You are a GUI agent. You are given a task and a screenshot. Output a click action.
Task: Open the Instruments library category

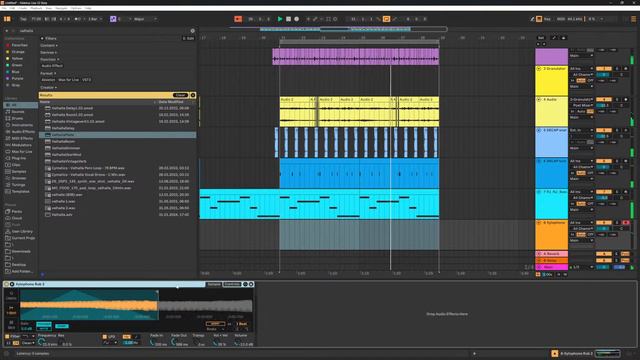(20, 125)
